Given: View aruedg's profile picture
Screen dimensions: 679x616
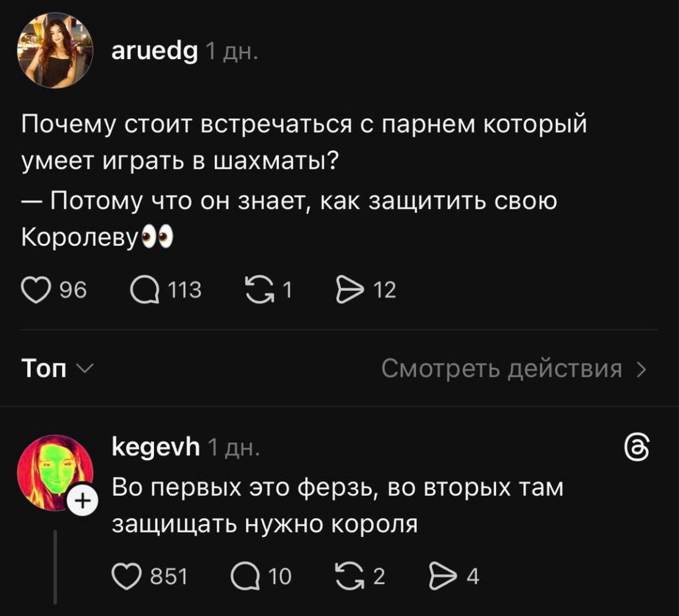Looking at the screenshot, I should pos(55,51).
